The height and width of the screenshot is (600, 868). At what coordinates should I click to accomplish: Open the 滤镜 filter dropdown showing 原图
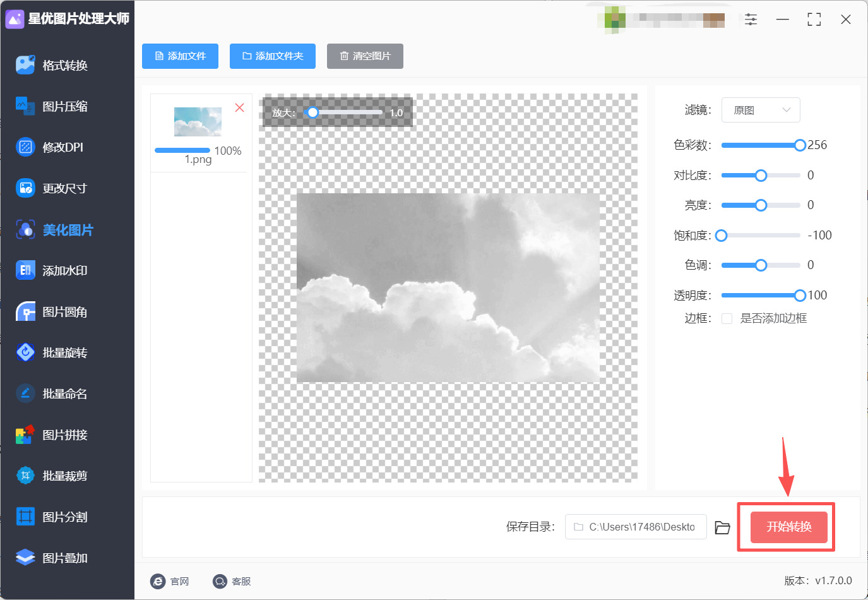pos(761,109)
